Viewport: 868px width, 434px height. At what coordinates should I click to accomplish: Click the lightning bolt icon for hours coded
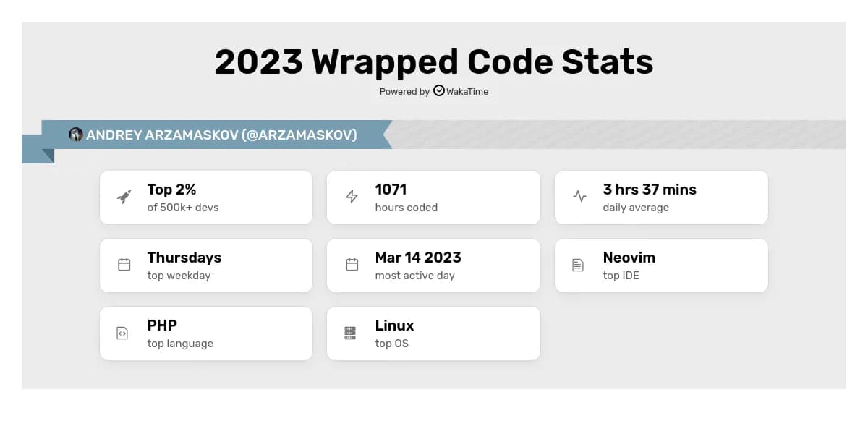tap(352, 197)
